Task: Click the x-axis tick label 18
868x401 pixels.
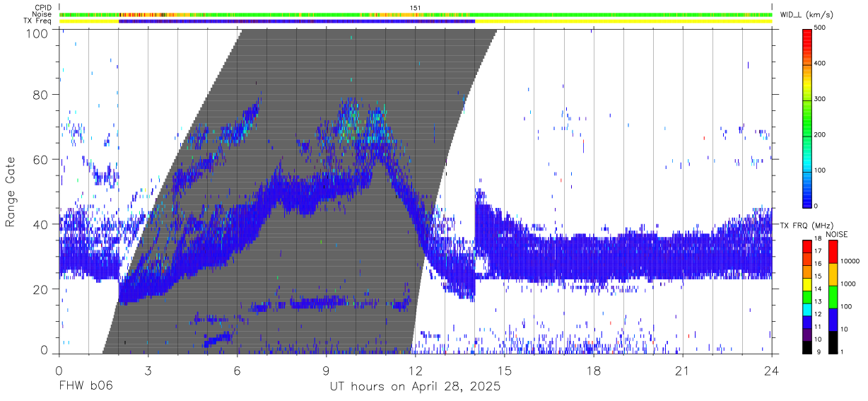Action: [x=593, y=370]
